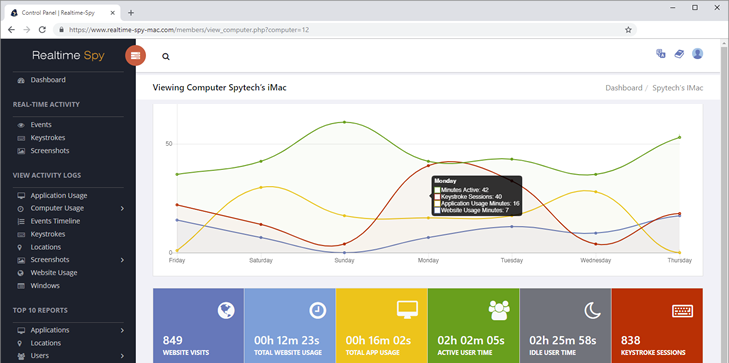Screen dimensions: 729x363
Task: Click Saturday yellow data point
Action: [x=261, y=187]
